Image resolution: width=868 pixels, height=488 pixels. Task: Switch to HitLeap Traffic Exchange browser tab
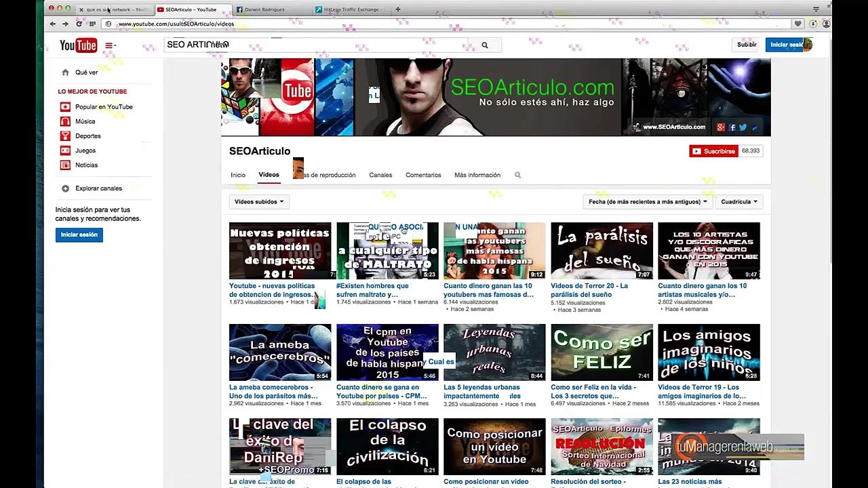pyautogui.click(x=350, y=9)
